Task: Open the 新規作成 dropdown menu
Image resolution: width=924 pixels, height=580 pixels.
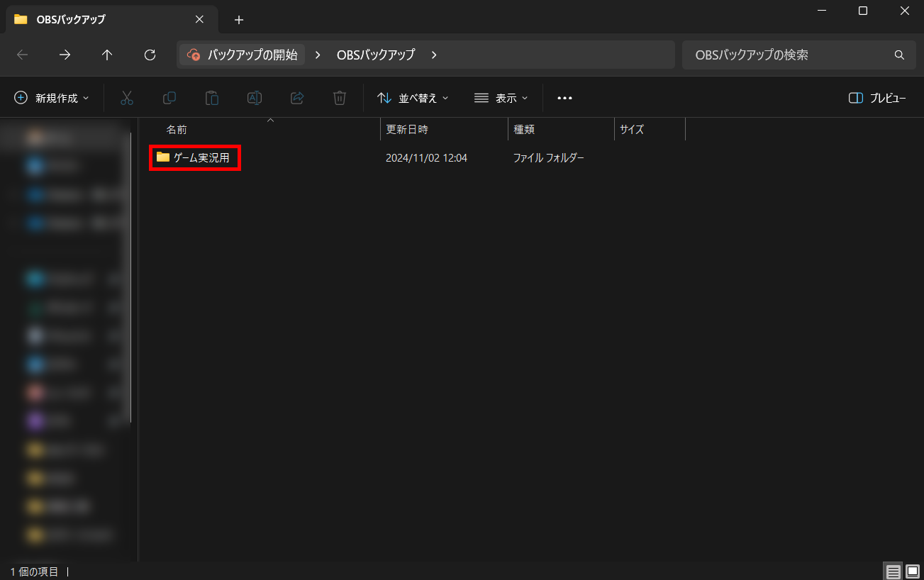Action: pos(52,98)
